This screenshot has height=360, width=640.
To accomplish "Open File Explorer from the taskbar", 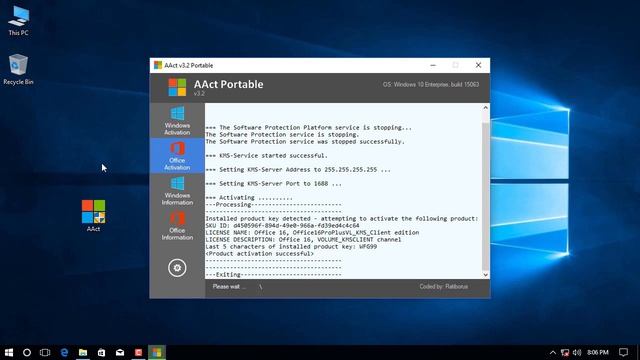I will coord(83,352).
